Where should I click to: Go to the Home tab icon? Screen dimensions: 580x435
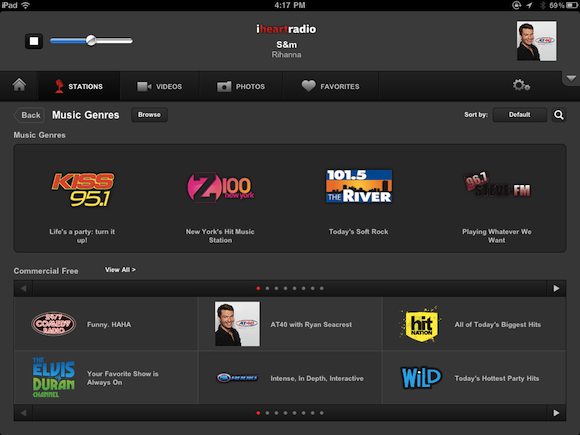(x=19, y=85)
